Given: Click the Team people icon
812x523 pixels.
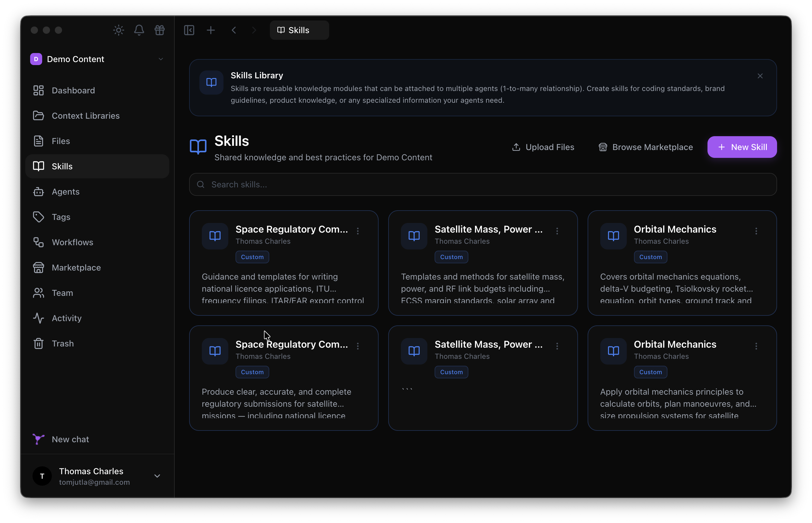Looking at the screenshot, I should 38,293.
